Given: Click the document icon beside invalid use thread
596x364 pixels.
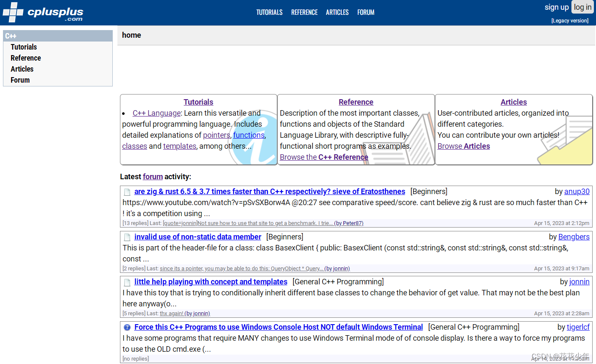Looking at the screenshot, I should pos(127,237).
